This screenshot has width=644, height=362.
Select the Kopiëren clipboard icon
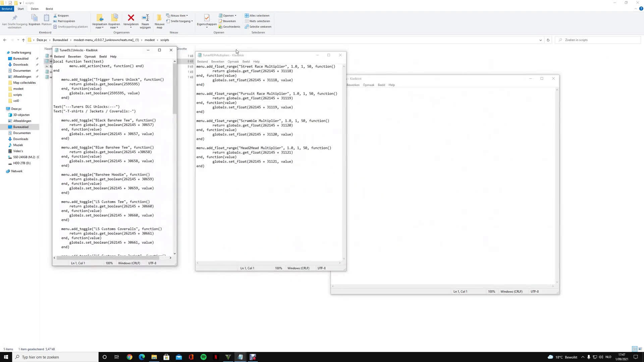34,18
